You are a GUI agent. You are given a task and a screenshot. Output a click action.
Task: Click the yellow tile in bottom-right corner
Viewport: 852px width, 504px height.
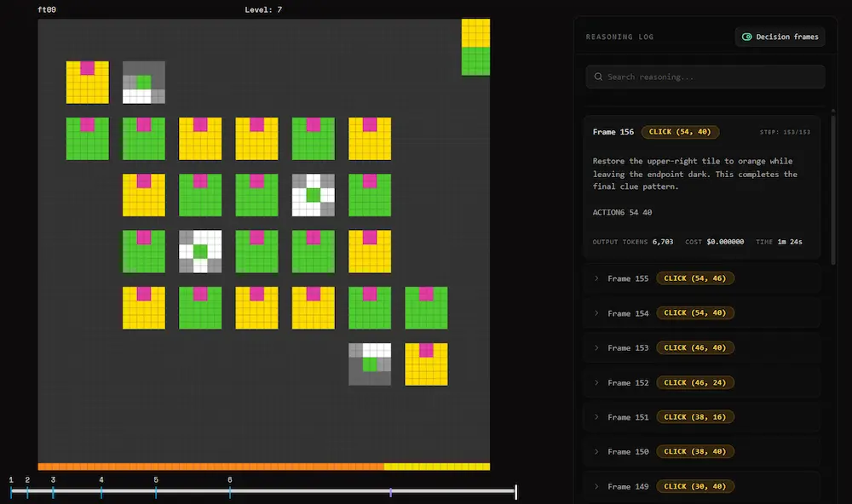click(x=426, y=364)
